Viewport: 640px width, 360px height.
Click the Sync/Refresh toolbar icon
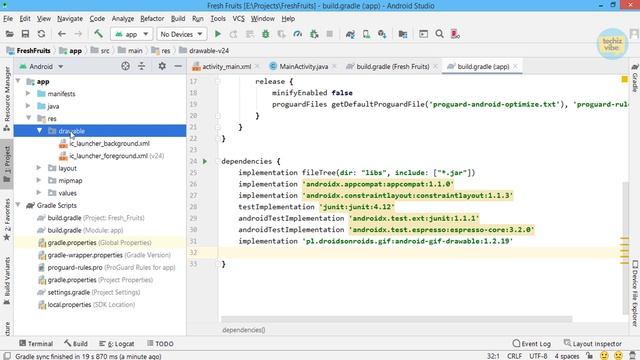click(x=41, y=34)
